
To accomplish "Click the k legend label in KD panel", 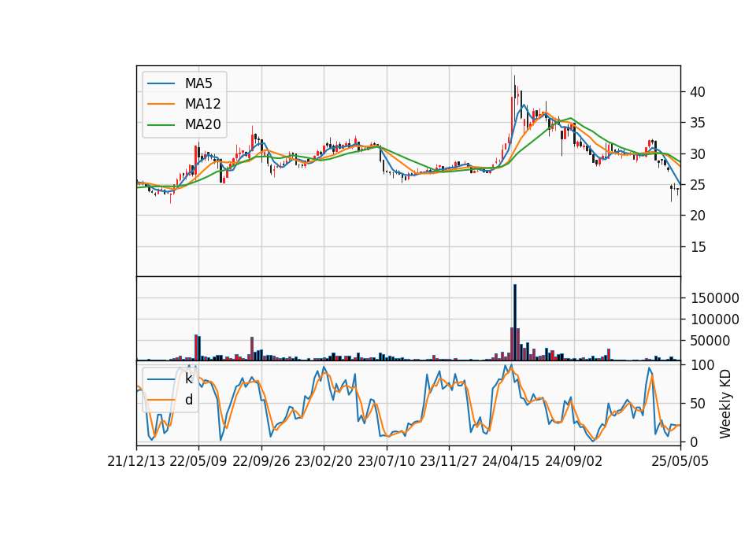I will click(x=188, y=379).
